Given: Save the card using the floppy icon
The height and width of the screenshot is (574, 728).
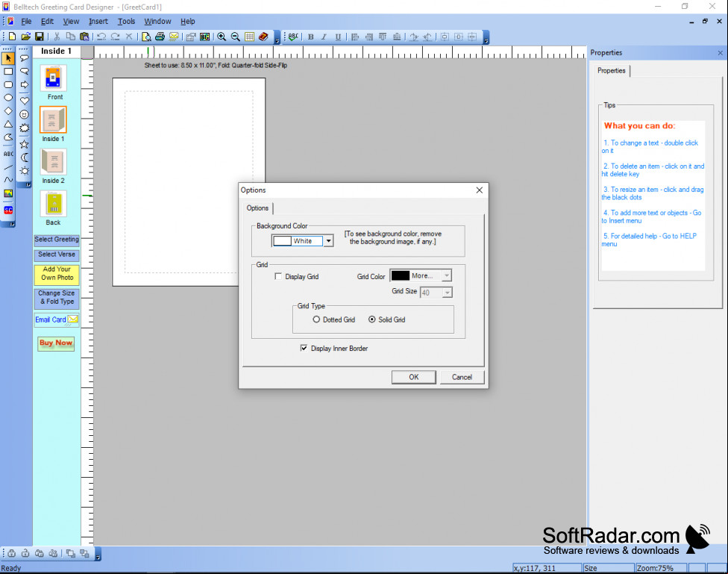Looking at the screenshot, I should pos(40,37).
